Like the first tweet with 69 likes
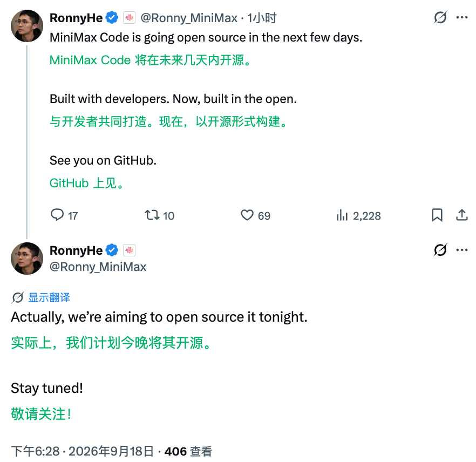The image size is (476, 462). point(255,215)
